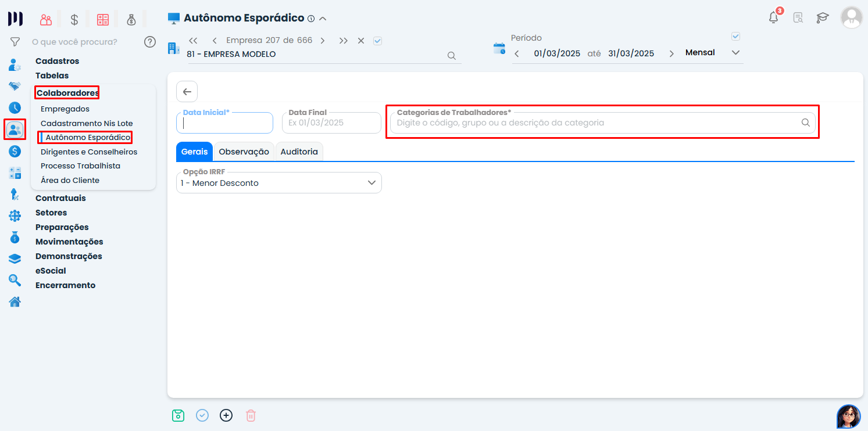868x431 pixels.
Task: Switch to the Observação tab
Action: (244, 152)
